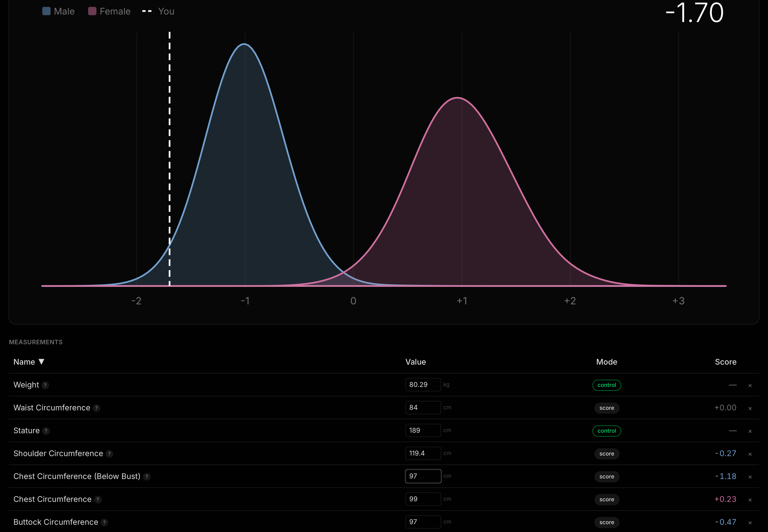Click the Score column header
Image resolution: width=768 pixels, height=532 pixels.
725,362
